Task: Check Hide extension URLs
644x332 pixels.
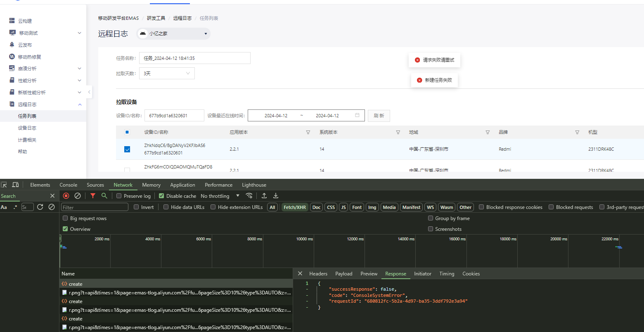Action: click(x=213, y=207)
